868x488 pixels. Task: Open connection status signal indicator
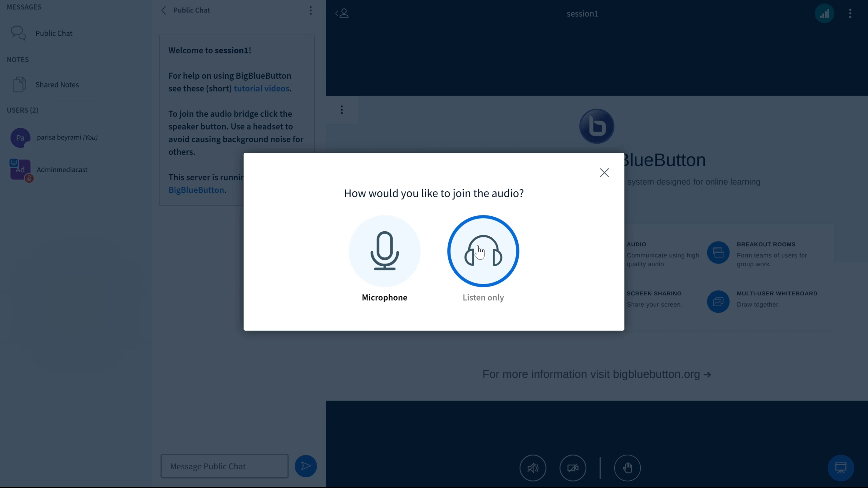[824, 14]
